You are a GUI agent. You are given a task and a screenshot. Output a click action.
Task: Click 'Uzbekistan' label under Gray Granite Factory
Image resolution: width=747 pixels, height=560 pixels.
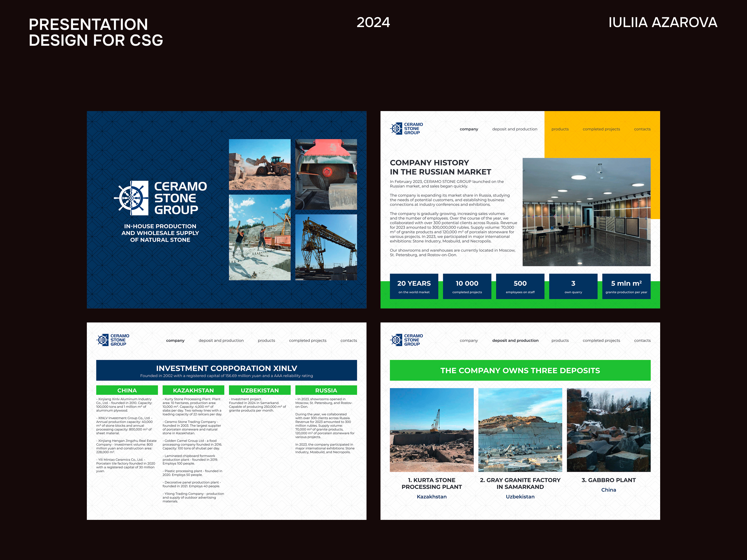520,497
